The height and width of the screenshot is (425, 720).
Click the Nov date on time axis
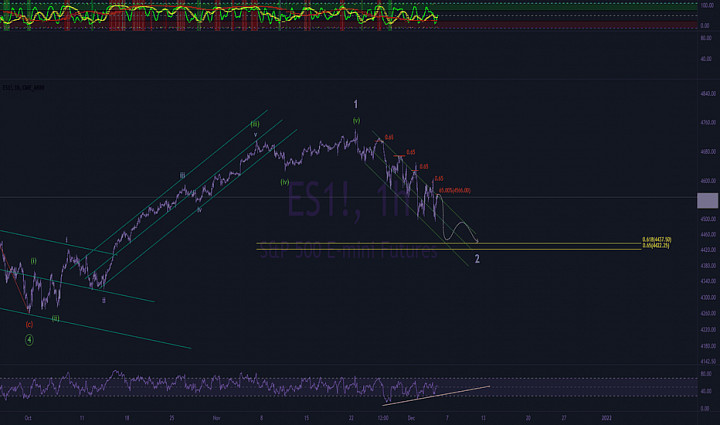pyautogui.click(x=216, y=418)
